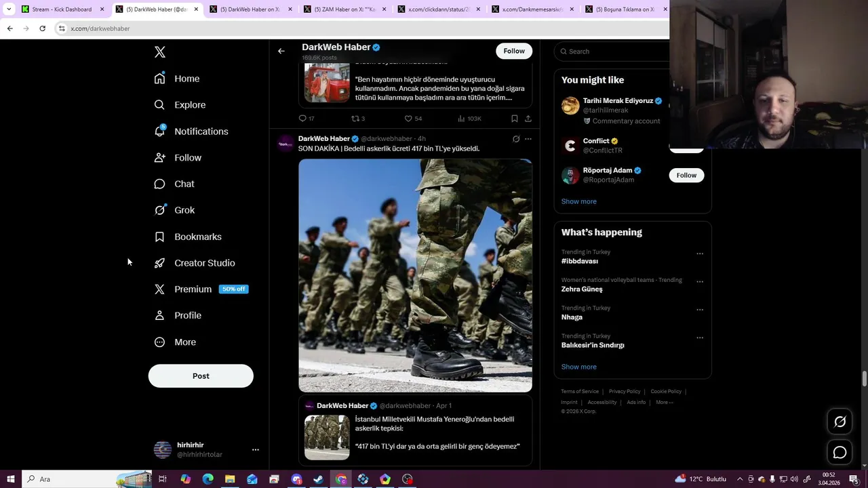This screenshot has height=488, width=868.
Task: Switch to Boşuna Tıklama on X tab
Action: pyautogui.click(x=624, y=9)
